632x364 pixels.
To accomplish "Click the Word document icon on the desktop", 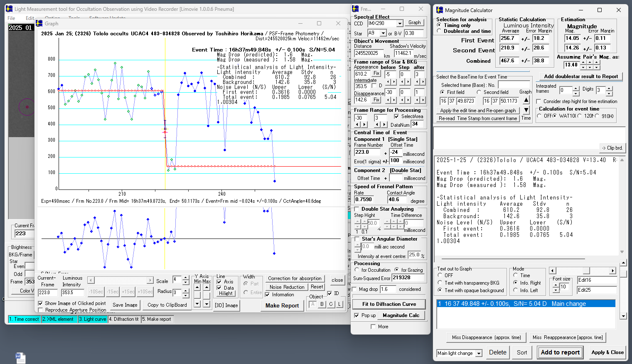I will coord(20,358).
